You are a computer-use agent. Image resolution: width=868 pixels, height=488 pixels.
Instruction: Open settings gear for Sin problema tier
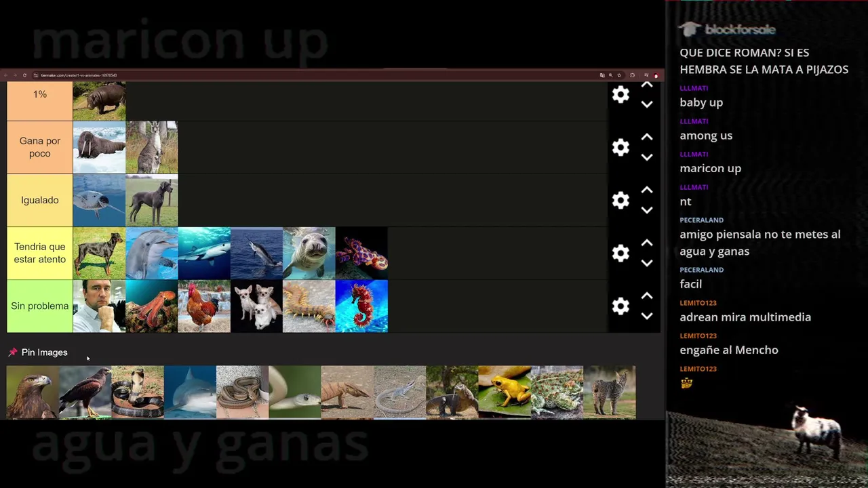click(x=620, y=306)
